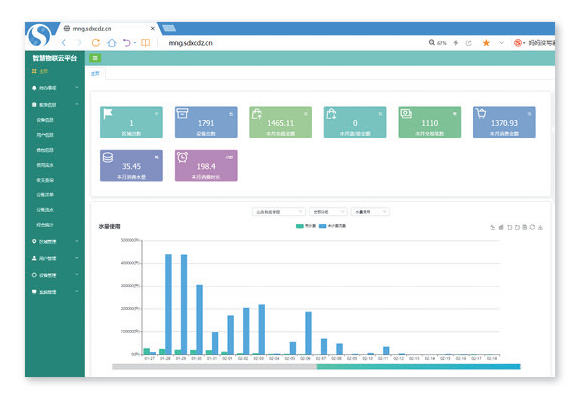This screenshot has height=398, width=577.
Task: Click the card value 1465.11
Action: (x=280, y=123)
